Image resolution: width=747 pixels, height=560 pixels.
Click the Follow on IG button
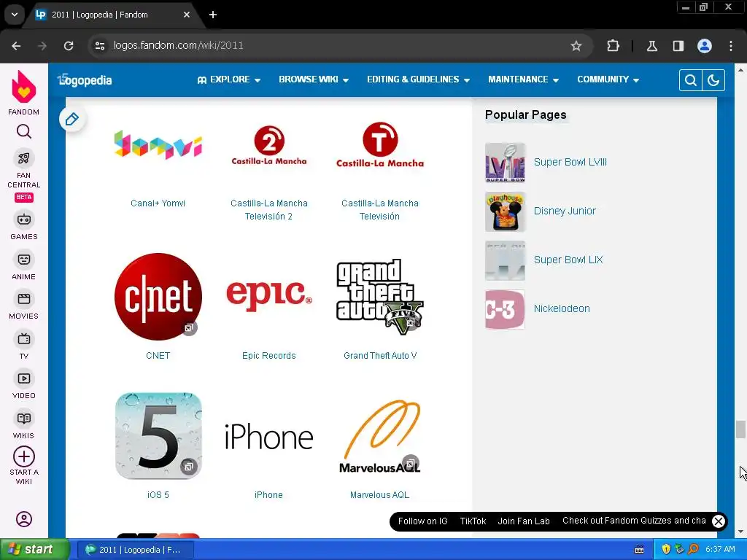click(x=422, y=521)
